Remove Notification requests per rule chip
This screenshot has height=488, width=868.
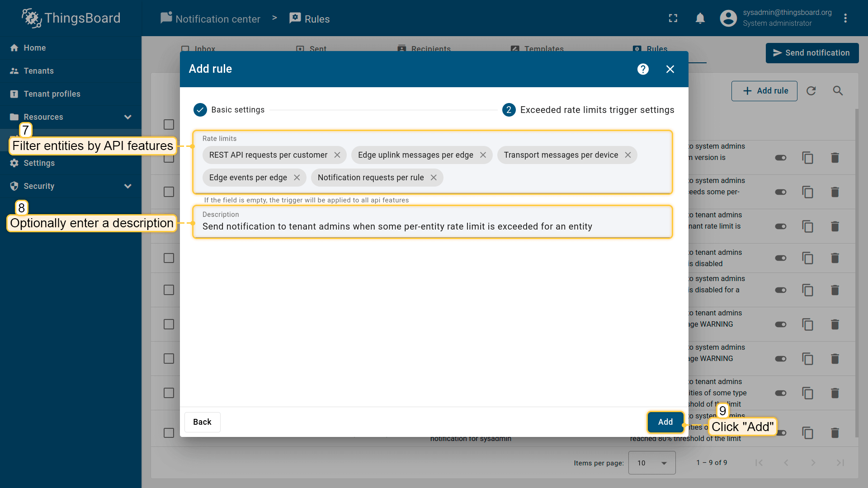434,178
